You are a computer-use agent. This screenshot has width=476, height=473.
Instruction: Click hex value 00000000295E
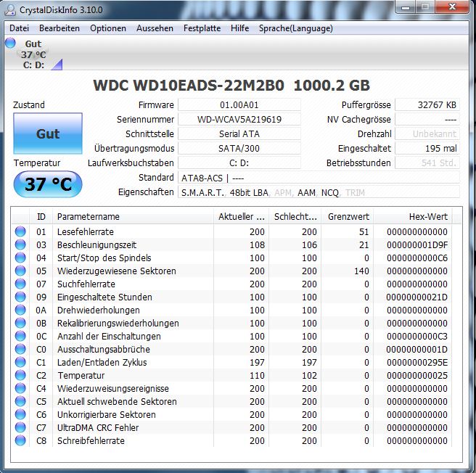(x=417, y=362)
